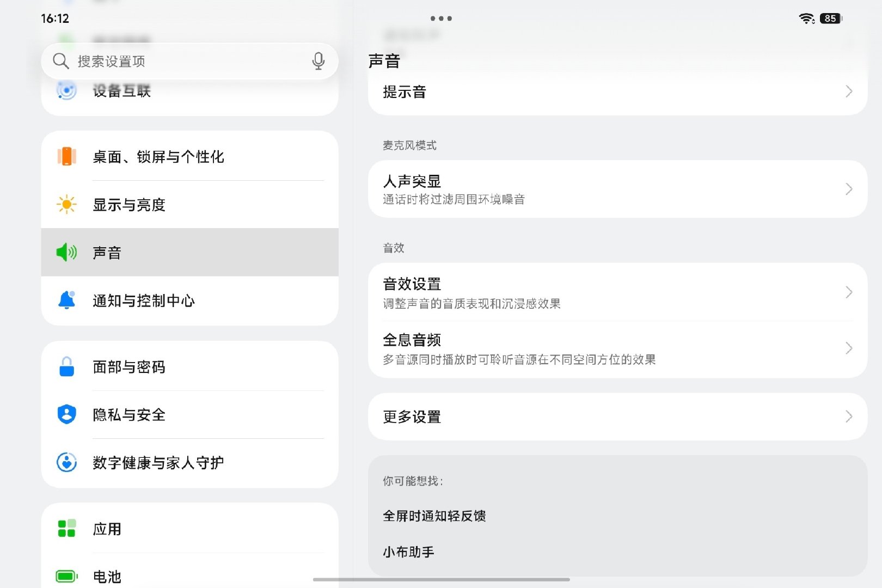
Task: Open suggested 全屏时通知轻反馈 link
Action: (434, 516)
